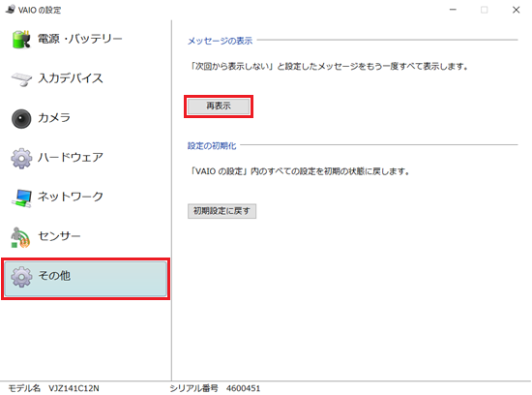The width and height of the screenshot is (532, 395).
Task: Click the VAIO の設定 window title
Action: tap(40, 10)
